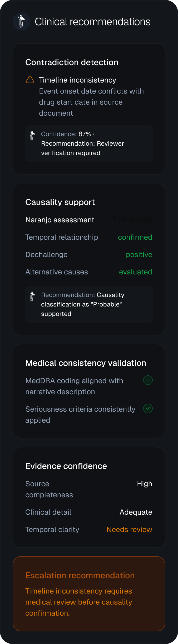The height and width of the screenshot is (644, 178).
Task: Open the Escalation recommendation card
Action: 89,594
